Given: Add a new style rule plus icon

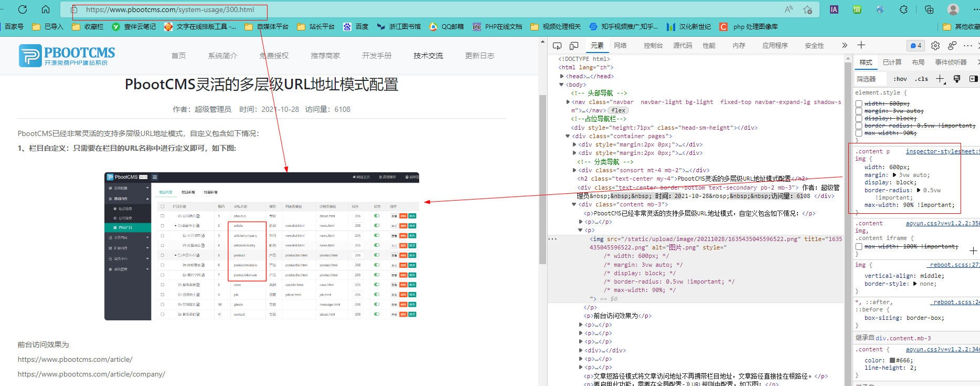Looking at the screenshot, I should point(940,79).
